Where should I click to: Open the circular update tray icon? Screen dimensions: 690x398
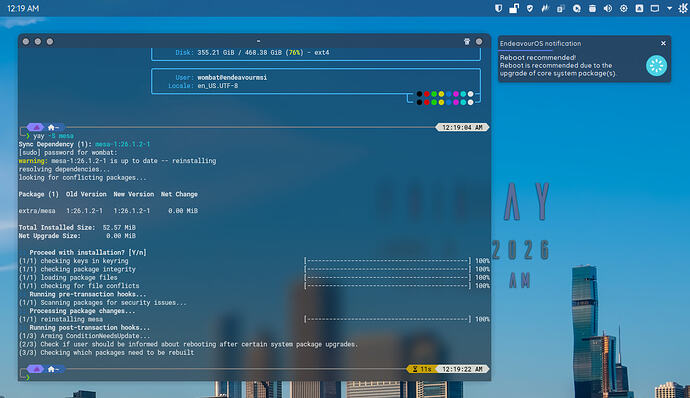pyautogui.click(x=576, y=8)
